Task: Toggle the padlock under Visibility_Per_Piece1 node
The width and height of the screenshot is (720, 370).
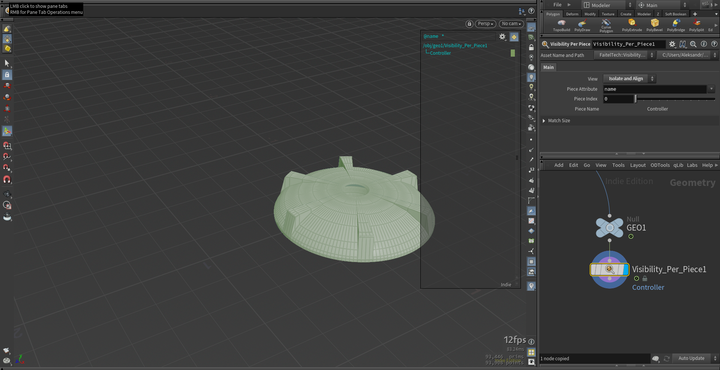Action: (644, 278)
